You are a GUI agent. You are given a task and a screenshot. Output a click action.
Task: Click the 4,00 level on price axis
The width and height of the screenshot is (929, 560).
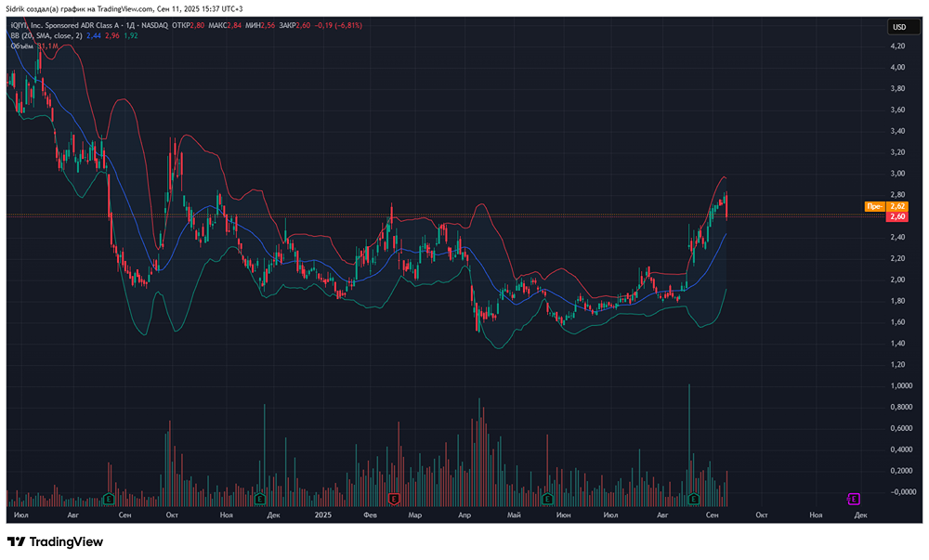pyautogui.click(x=897, y=68)
